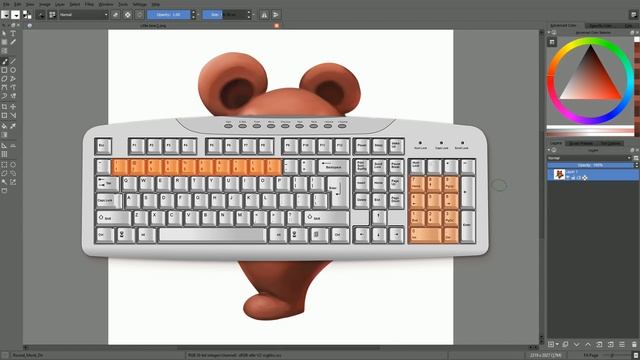
Task: Select the Text tool in the toolbox
Action: click(13, 33)
